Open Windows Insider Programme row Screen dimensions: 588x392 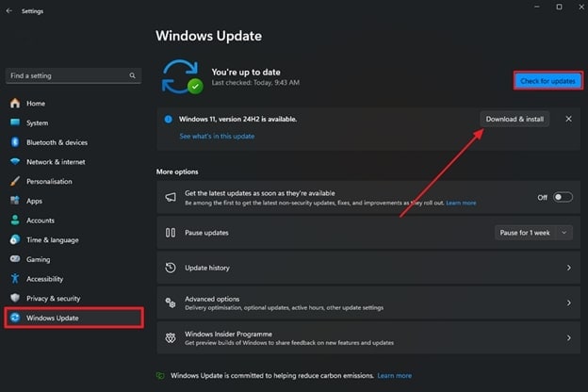368,338
